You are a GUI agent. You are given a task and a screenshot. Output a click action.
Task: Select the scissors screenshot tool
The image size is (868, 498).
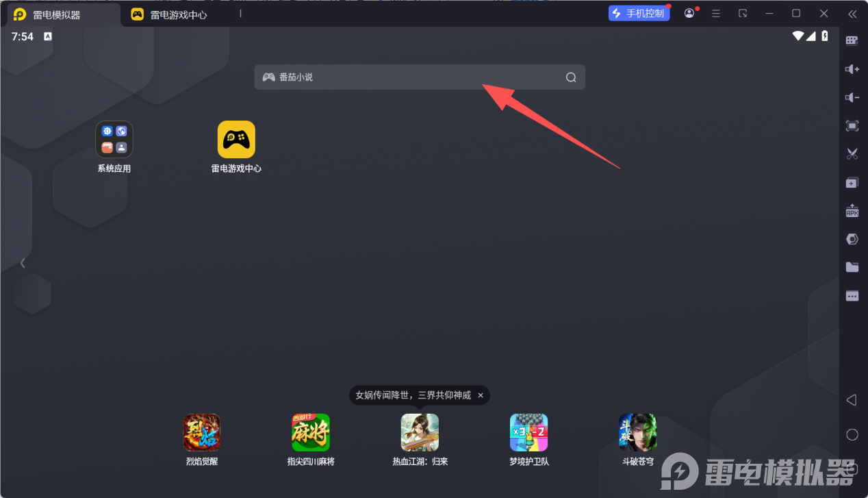tap(852, 154)
